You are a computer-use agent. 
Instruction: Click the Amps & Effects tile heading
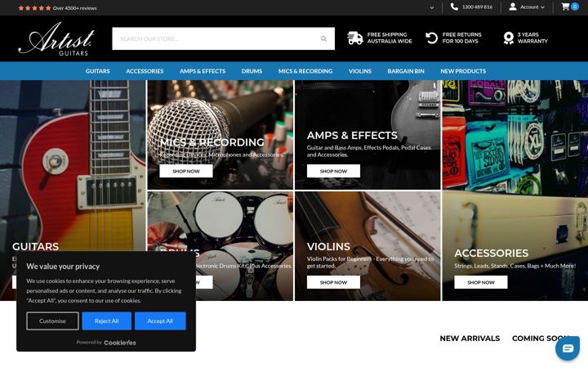pyautogui.click(x=352, y=135)
